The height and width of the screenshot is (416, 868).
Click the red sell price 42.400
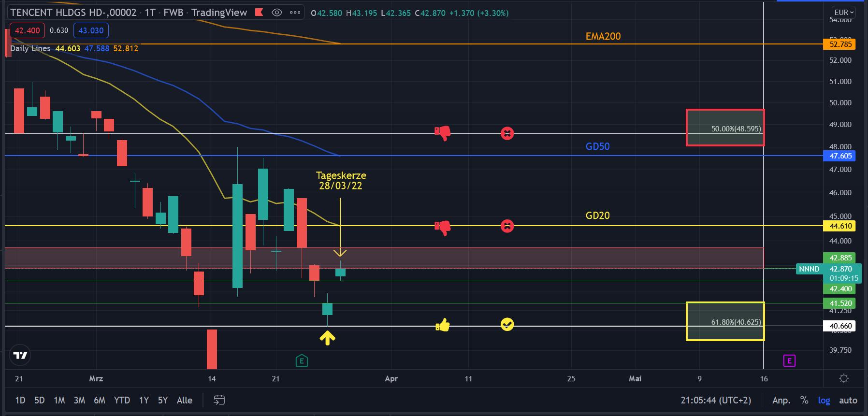(x=27, y=30)
